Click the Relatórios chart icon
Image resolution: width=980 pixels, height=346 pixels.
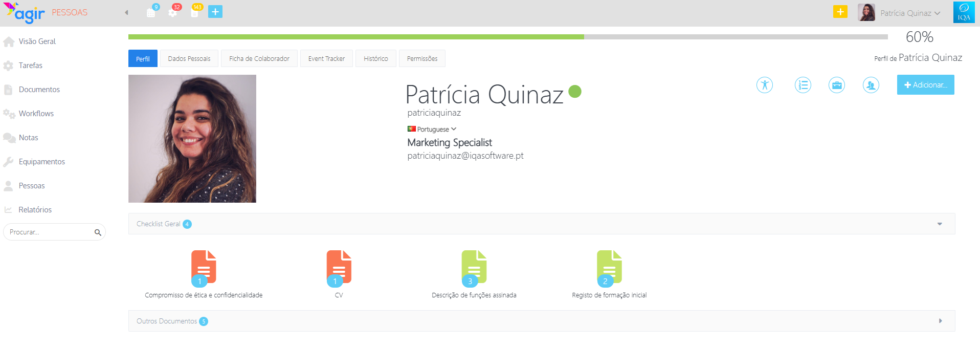[8, 210]
